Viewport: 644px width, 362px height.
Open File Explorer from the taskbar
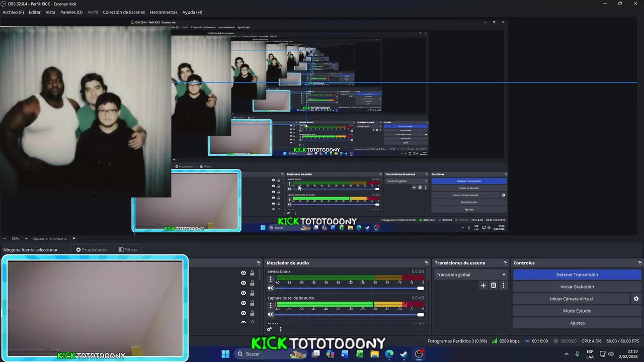pos(374,354)
